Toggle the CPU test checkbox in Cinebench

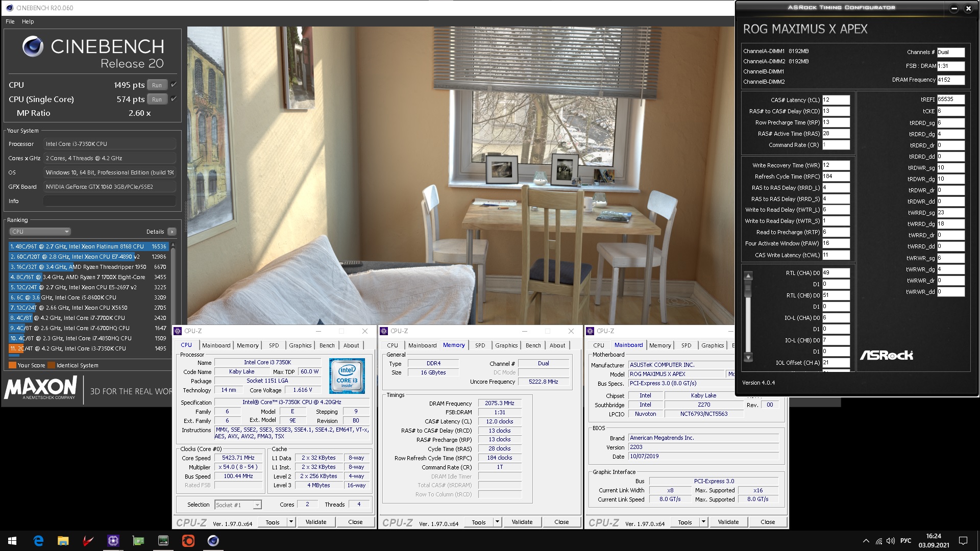[174, 85]
